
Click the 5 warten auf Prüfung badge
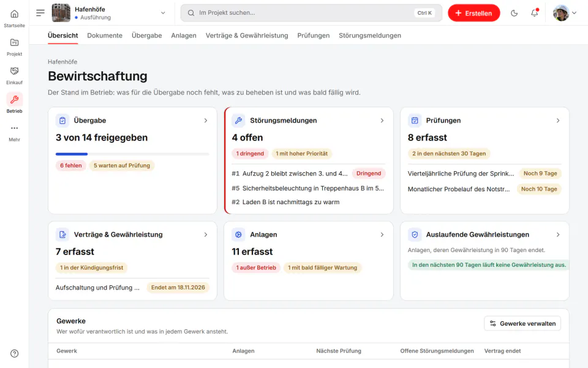(122, 165)
